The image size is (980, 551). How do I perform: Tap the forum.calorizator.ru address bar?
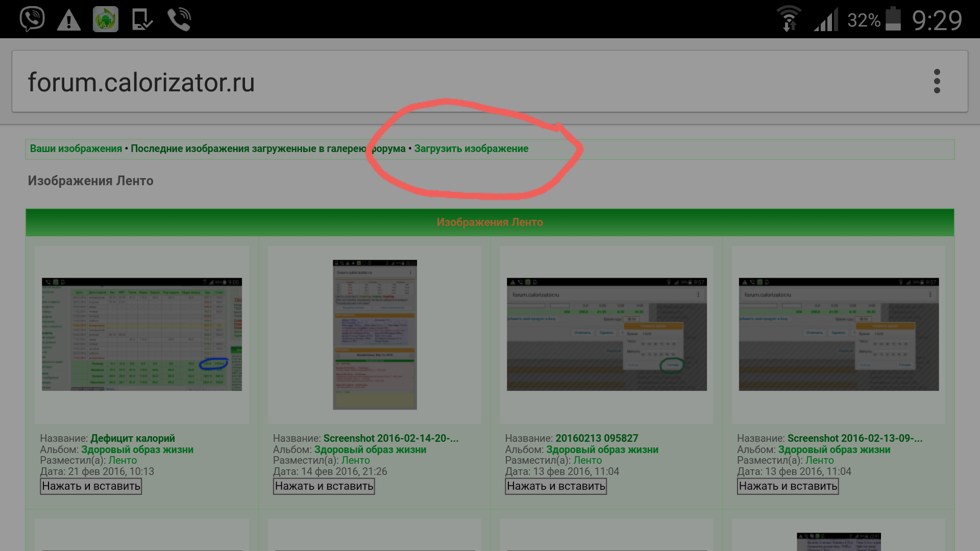pos(141,82)
